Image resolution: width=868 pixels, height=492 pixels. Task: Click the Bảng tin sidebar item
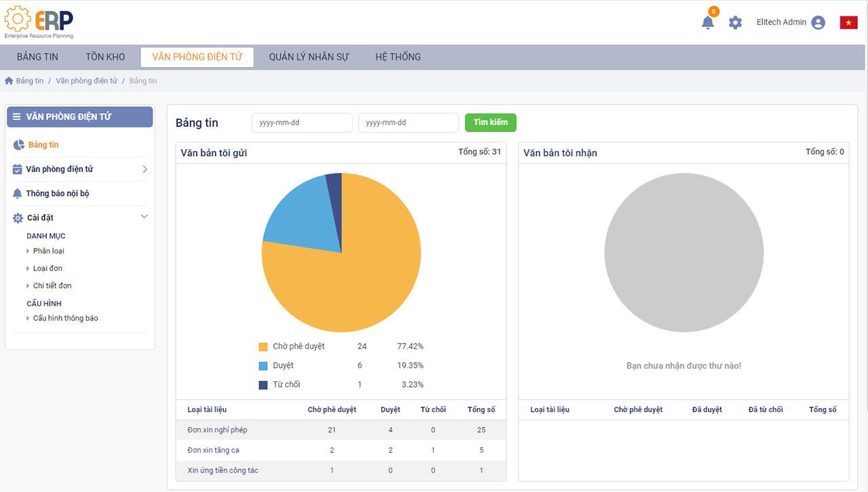[x=43, y=144]
